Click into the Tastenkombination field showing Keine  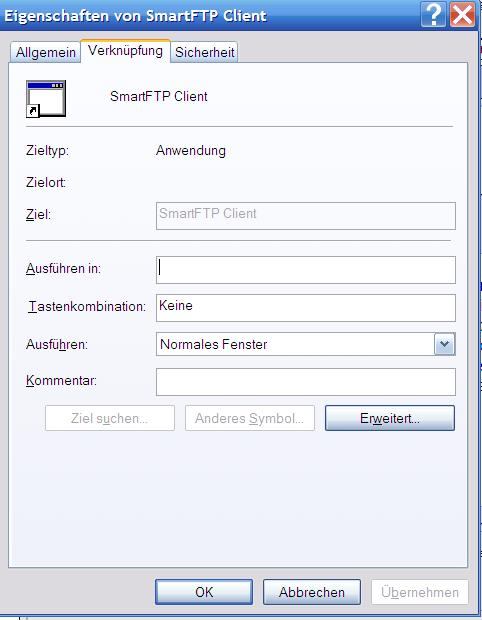(306, 308)
